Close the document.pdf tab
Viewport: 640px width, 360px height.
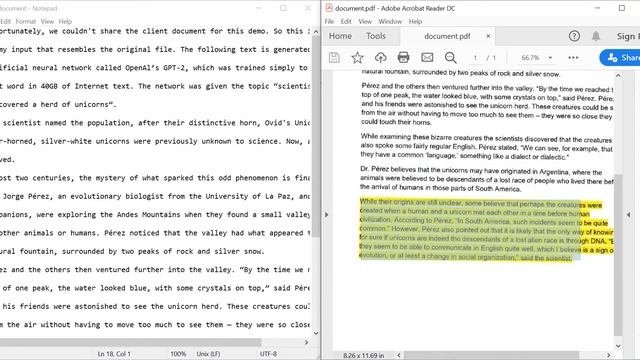click(x=488, y=36)
